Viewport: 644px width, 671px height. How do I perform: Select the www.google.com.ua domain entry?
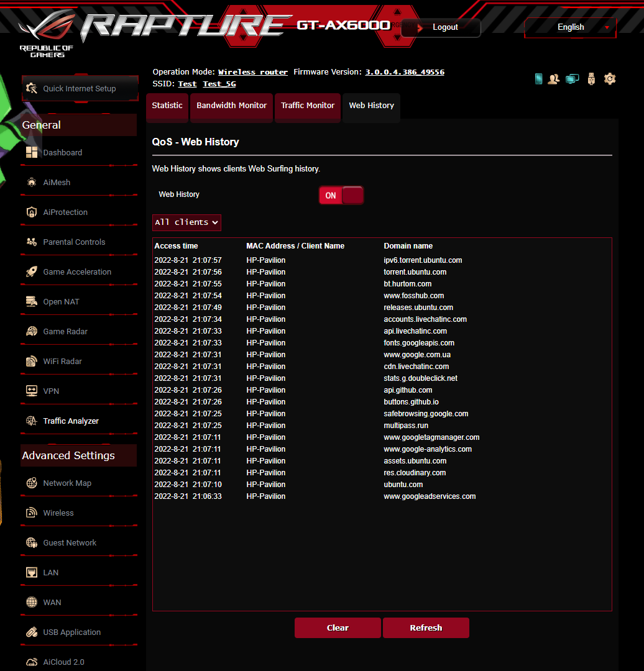click(417, 355)
